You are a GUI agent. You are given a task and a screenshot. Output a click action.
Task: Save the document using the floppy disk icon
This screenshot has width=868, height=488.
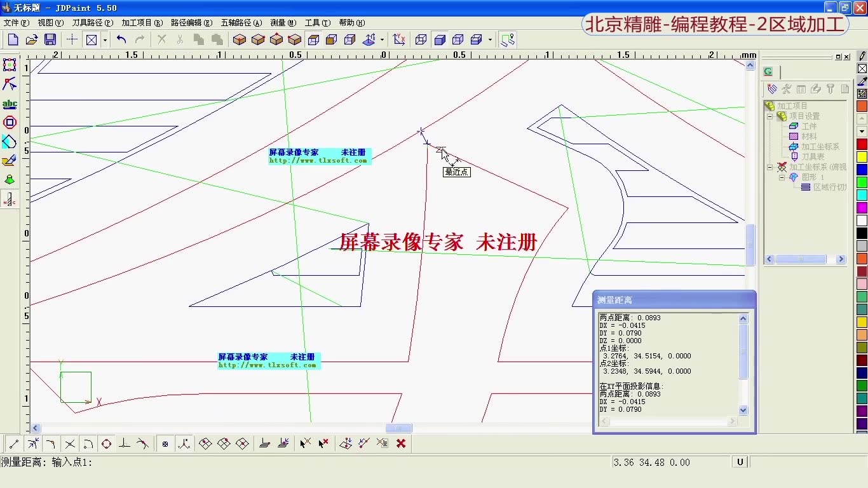coord(50,39)
